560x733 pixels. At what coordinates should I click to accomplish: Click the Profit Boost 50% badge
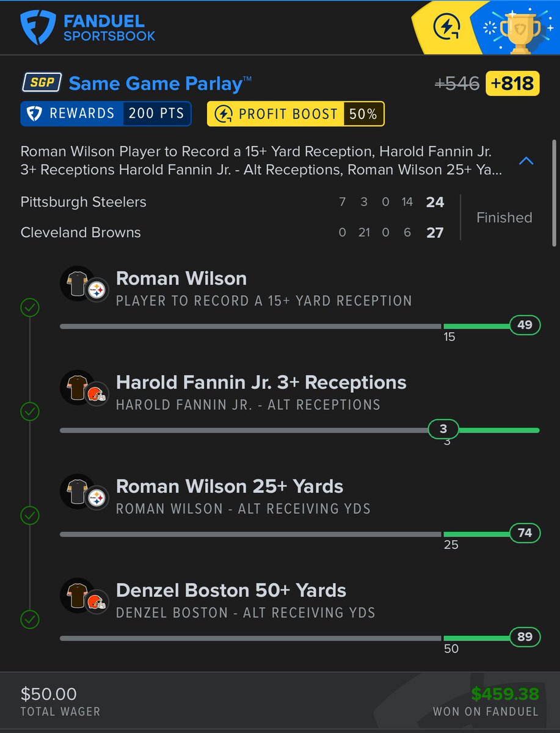[296, 114]
